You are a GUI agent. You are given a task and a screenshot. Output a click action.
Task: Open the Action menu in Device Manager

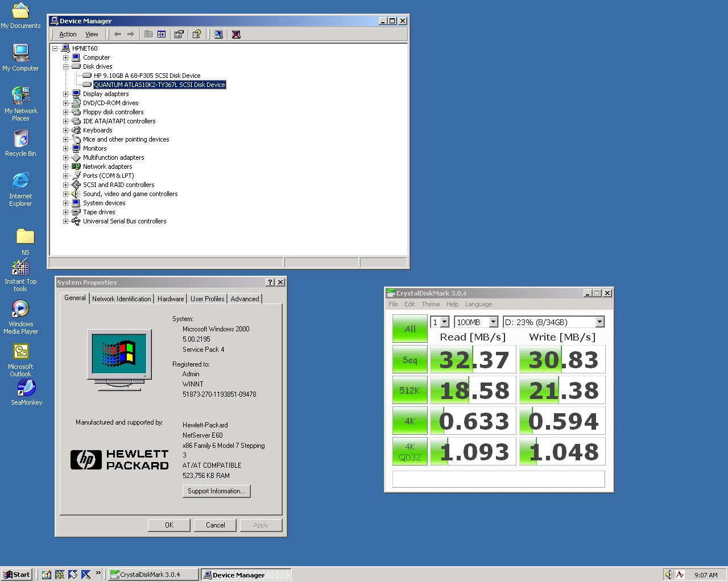point(68,34)
